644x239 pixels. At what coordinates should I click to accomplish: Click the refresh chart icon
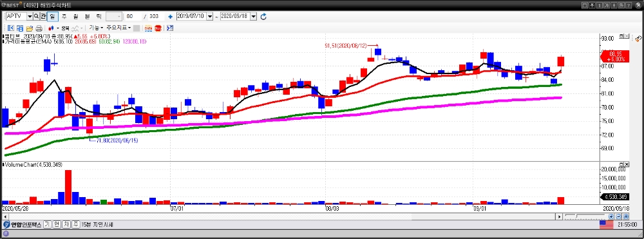tap(263, 16)
